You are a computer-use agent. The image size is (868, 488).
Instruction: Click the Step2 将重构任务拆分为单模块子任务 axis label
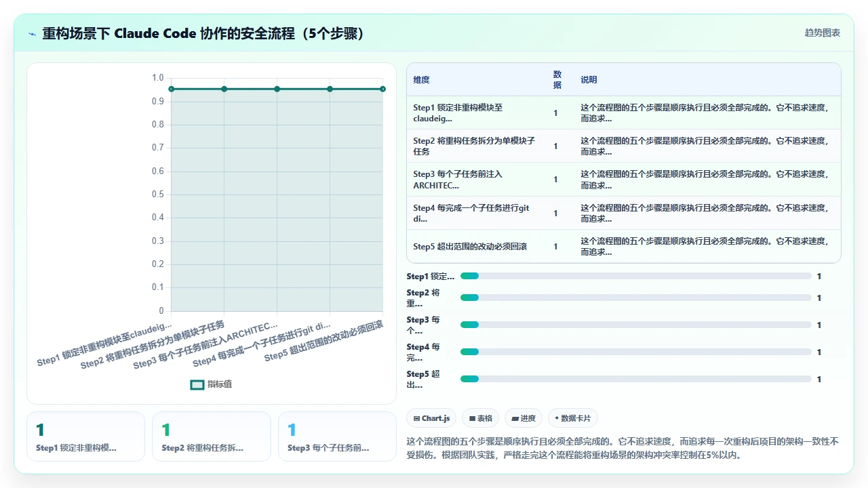tap(153, 344)
